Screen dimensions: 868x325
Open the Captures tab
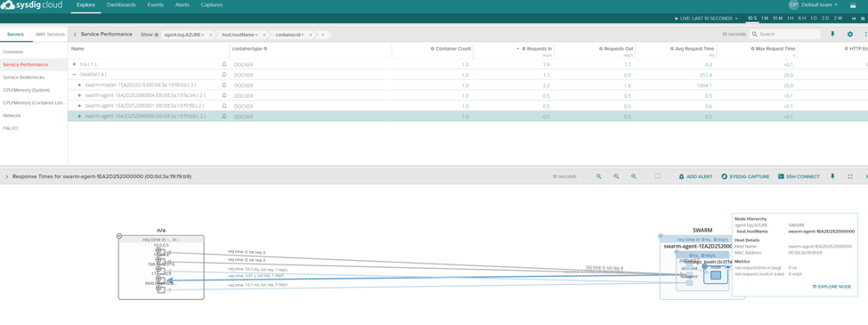[x=212, y=5]
